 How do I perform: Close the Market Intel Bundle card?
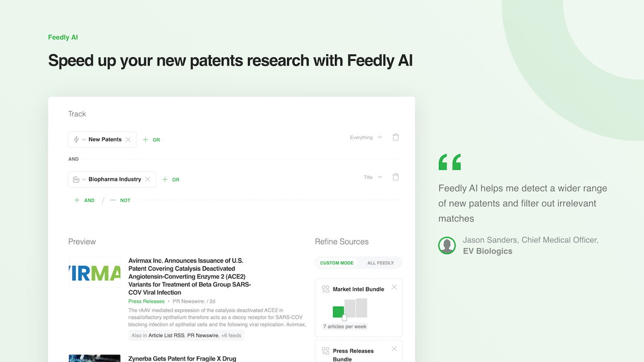(x=394, y=287)
